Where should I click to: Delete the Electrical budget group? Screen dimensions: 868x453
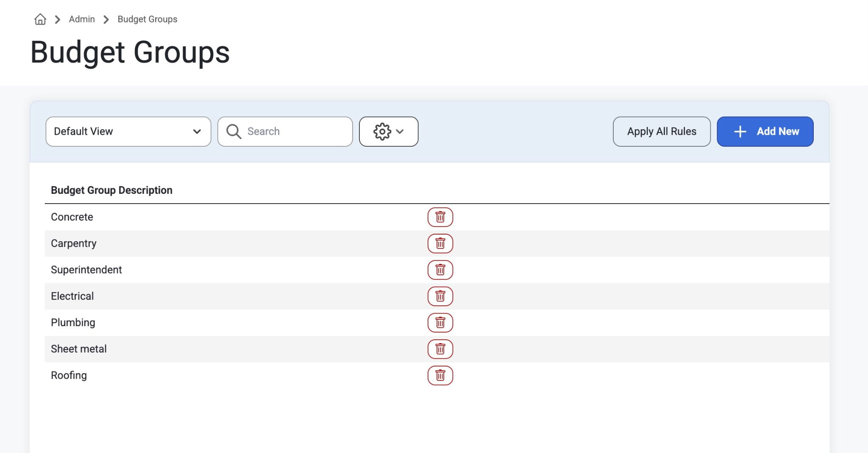[440, 296]
